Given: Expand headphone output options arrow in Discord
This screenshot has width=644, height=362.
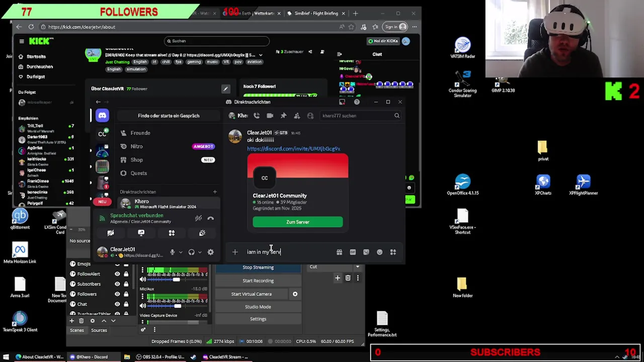Looking at the screenshot, I should [200, 252].
